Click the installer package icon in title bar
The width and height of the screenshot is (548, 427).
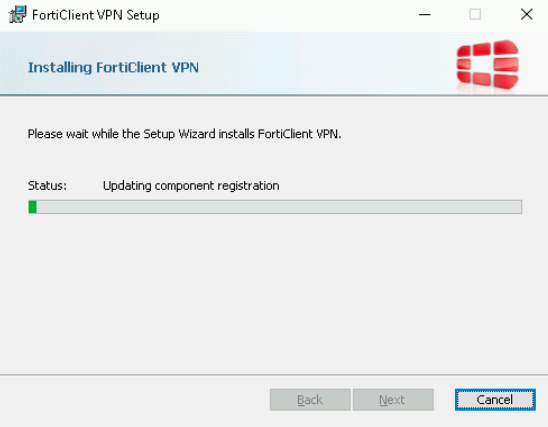click(x=17, y=15)
